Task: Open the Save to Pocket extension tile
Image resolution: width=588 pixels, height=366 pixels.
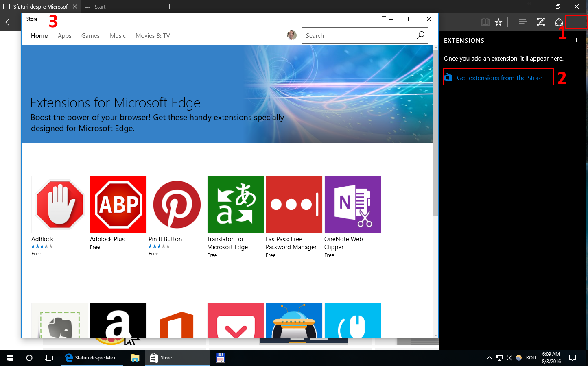Action: 236,320
